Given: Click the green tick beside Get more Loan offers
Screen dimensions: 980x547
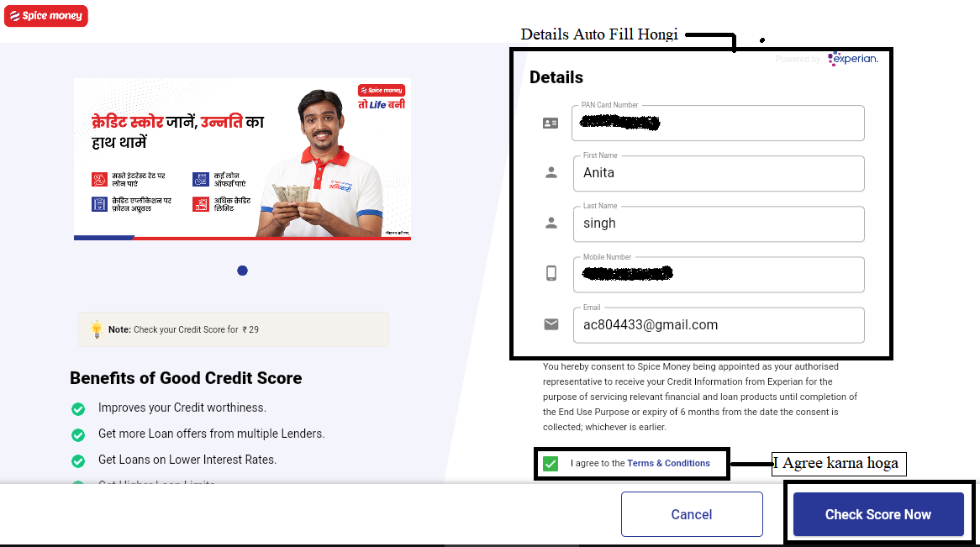Looking at the screenshot, I should [78, 434].
